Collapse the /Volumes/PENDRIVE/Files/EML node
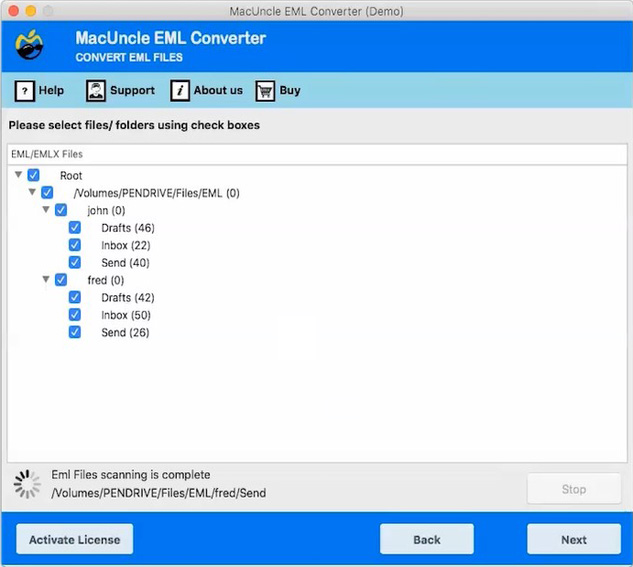Image resolution: width=633 pixels, height=567 pixels. 32,192
